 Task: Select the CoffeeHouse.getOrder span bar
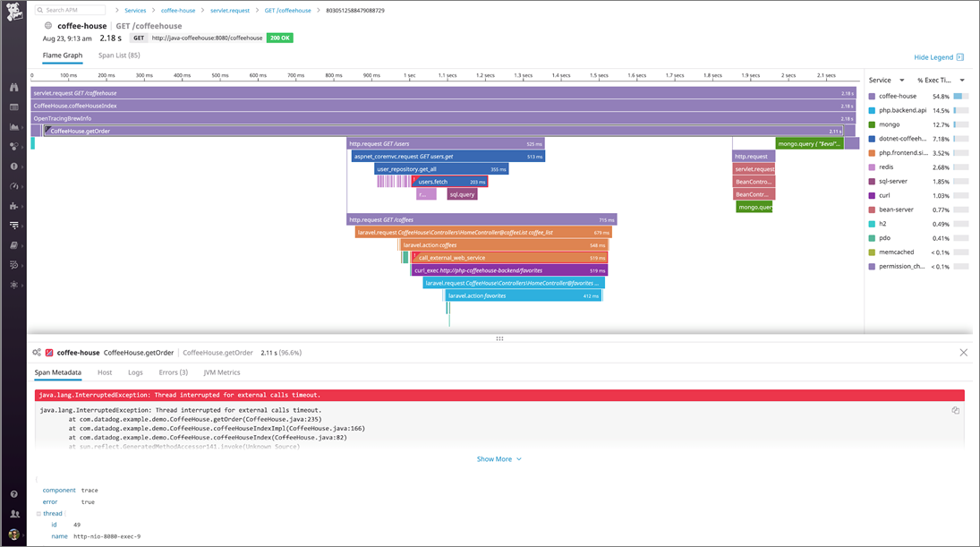tap(442, 131)
